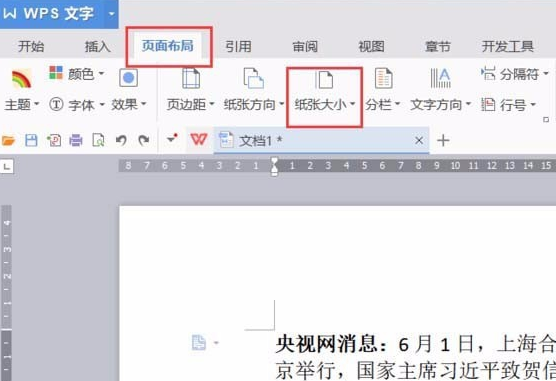Click the first-line indent marker on ruler
The image size is (556, 381).
point(274,161)
